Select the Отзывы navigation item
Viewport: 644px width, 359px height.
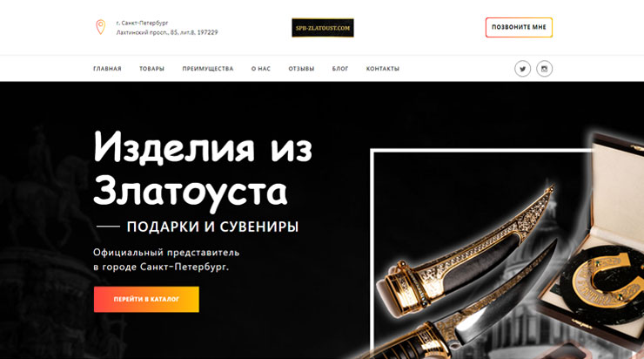point(301,69)
